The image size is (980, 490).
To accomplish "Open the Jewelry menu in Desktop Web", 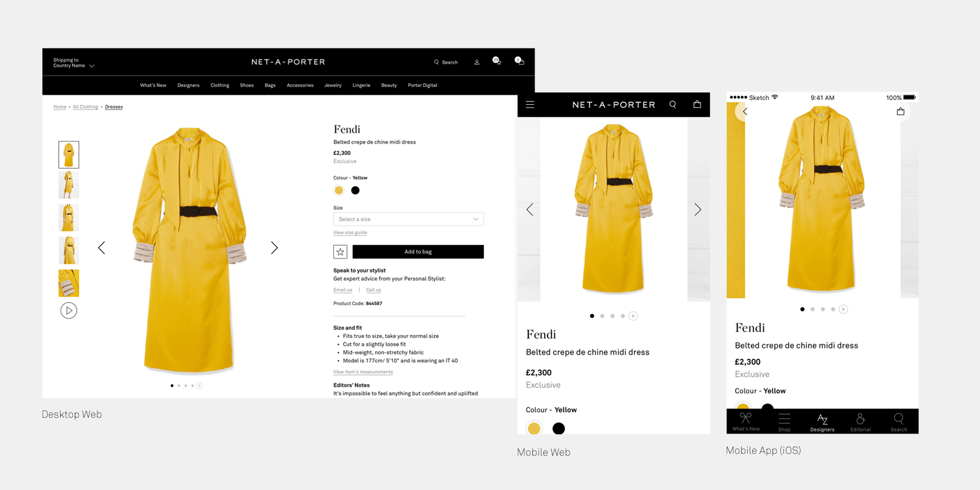I will (333, 85).
